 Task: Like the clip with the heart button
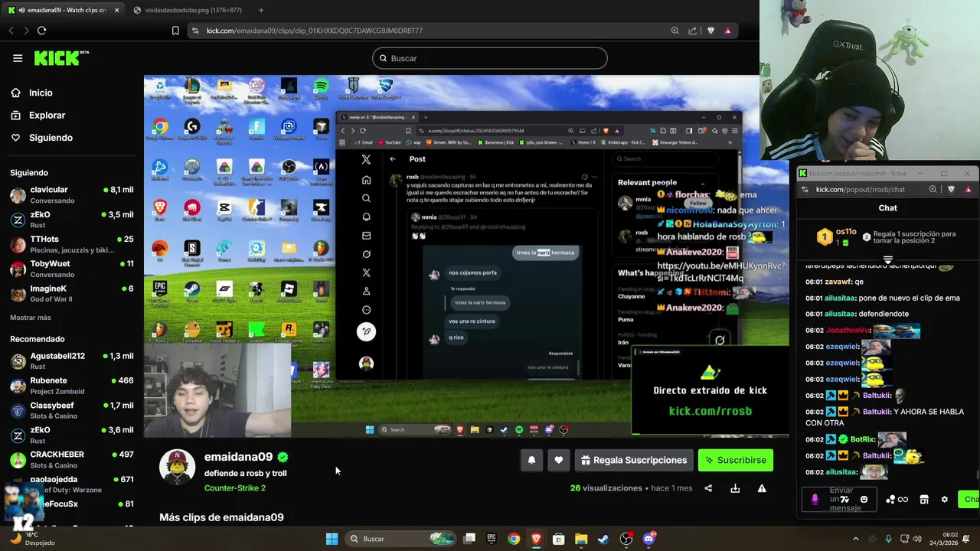coord(559,460)
